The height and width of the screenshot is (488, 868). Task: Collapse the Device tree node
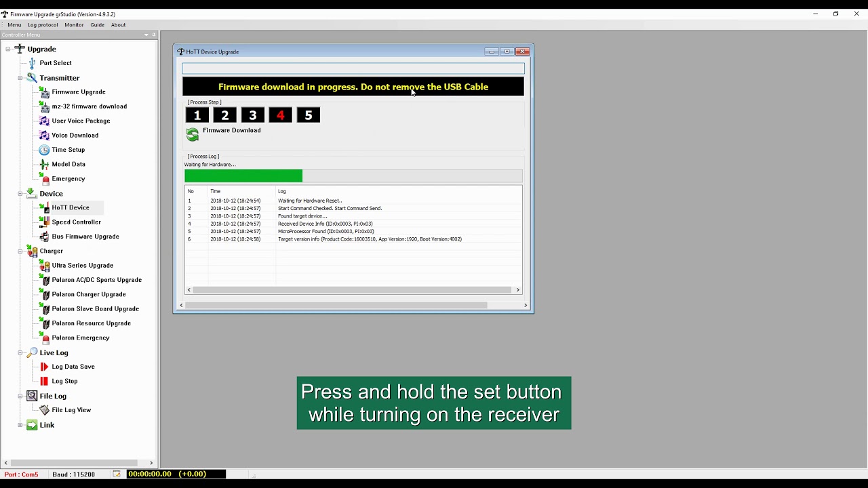[x=20, y=194]
